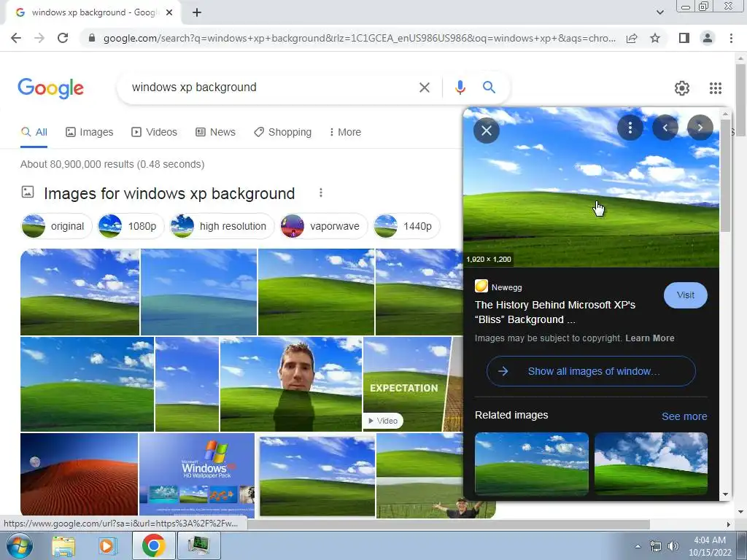
Task: Open Windows Explorer from taskbar
Action: (63, 546)
